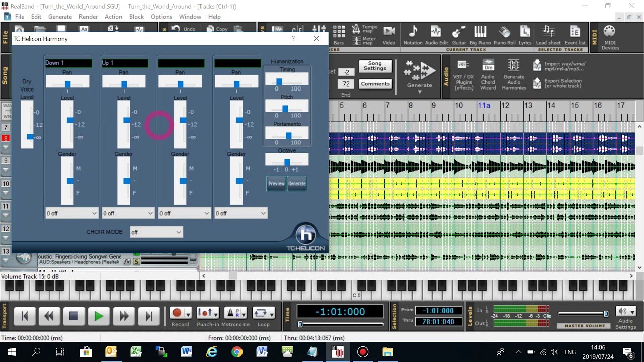The height and width of the screenshot is (362, 644).
Task: Open VST / DX Plugins effects
Action: coord(464,75)
